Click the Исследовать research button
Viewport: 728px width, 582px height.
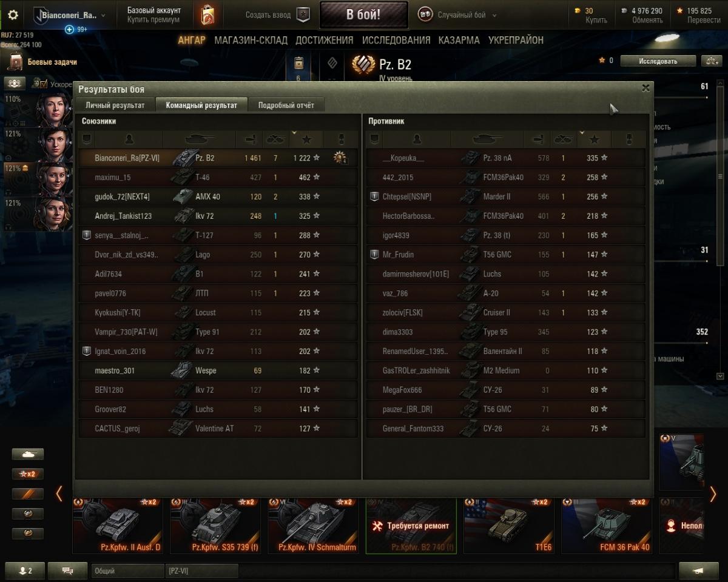(x=658, y=61)
